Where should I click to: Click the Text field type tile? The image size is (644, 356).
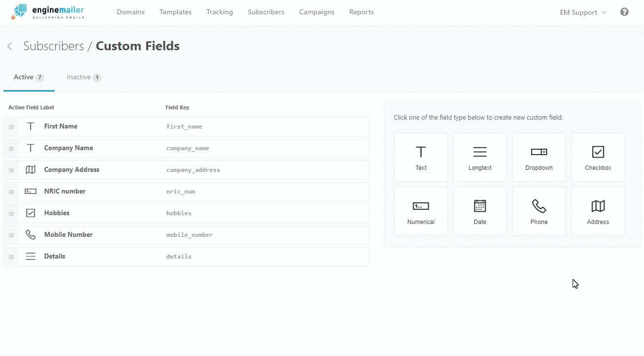point(421,157)
